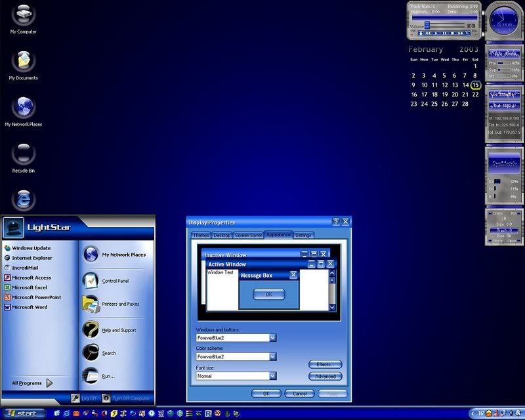Launch Internet Explorer desktop icon
Viewport: 525px width, 420px height.
[x=24, y=200]
